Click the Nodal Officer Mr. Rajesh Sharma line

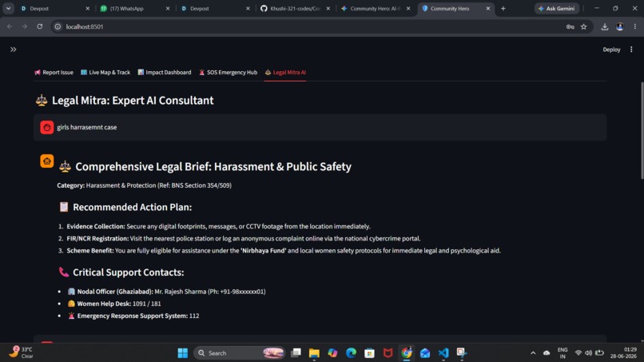coord(166,292)
